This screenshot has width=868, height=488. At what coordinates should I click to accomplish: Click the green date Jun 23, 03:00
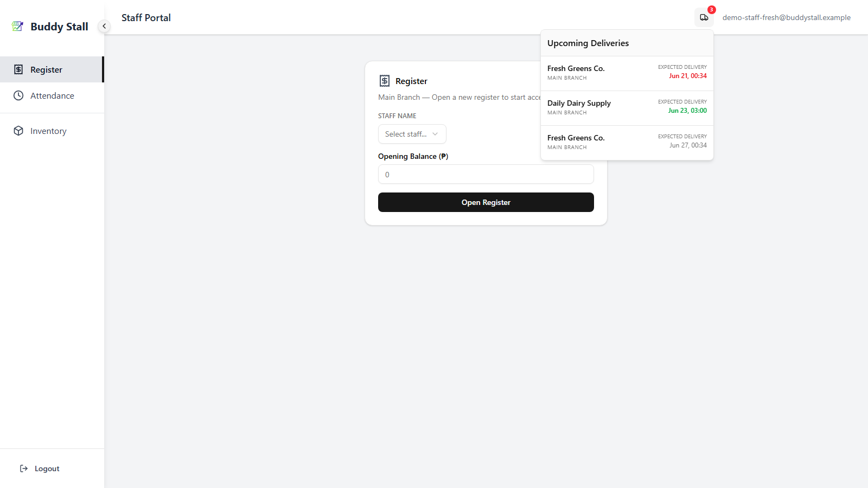click(x=687, y=111)
